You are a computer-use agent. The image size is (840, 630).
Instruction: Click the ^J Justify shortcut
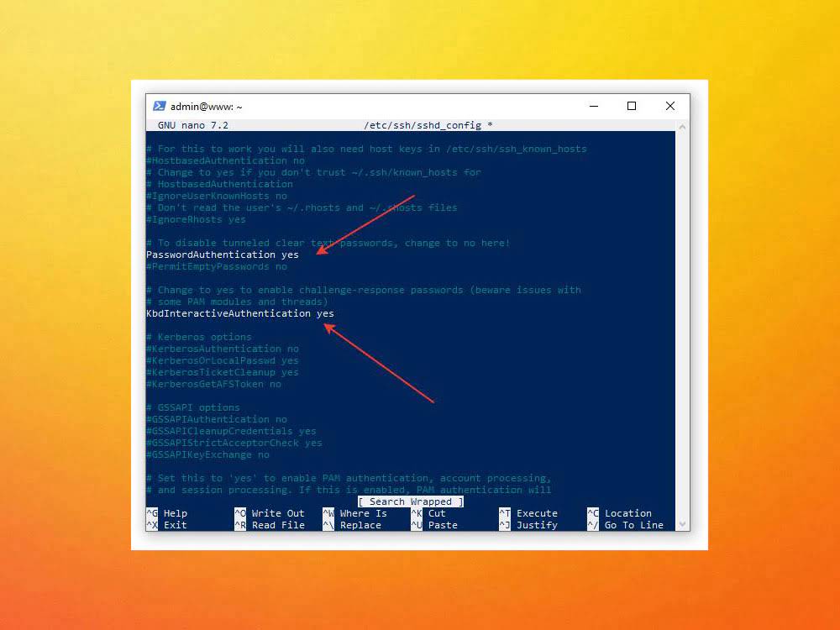click(x=528, y=525)
